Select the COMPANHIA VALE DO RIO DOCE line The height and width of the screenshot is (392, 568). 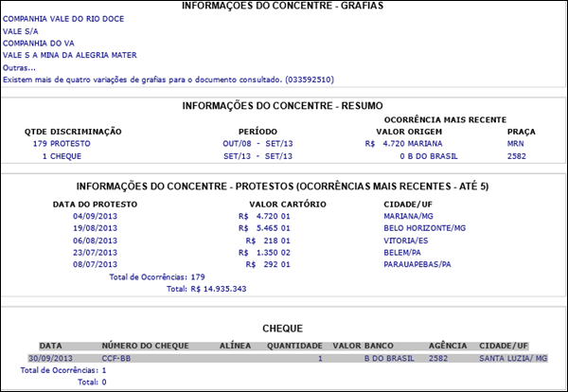(x=63, y=19)
